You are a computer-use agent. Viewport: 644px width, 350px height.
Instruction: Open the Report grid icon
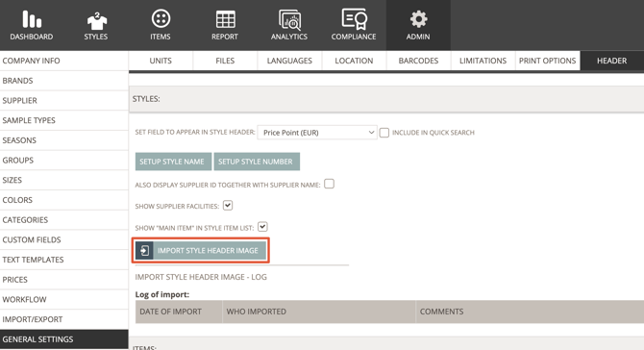pos(225,19)
